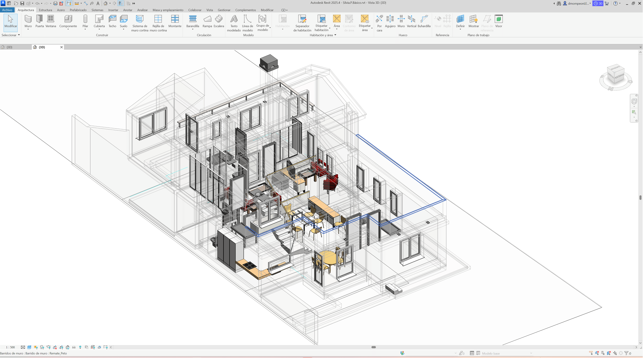Open the Archivo file menu button
Image resolution: width=644 pixels, height=358 pixels.
[x=7, y=10]
